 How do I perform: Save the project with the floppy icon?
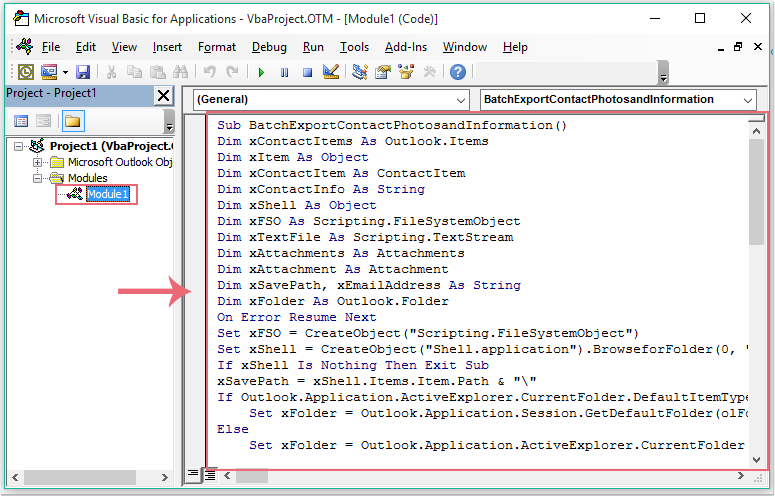click(x=83, y=72)
